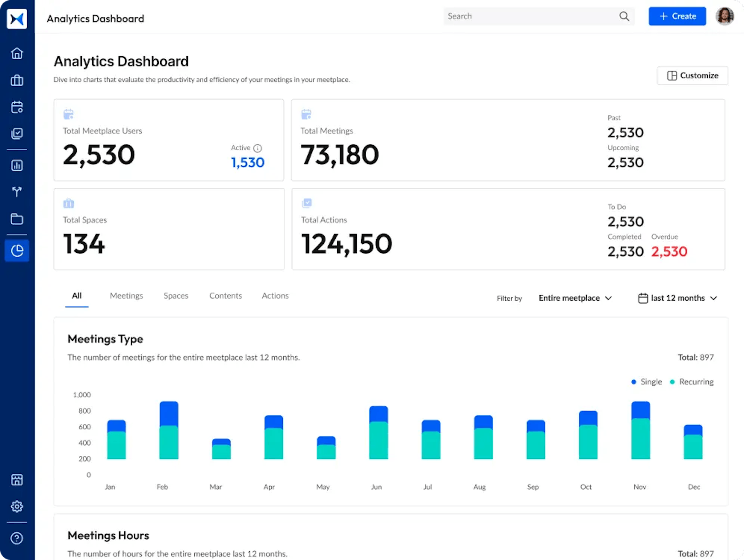Select the Filter funnel icon in sidebar
Image resolution: width=744 pixels, height=560 pixels.
point(16,192)
